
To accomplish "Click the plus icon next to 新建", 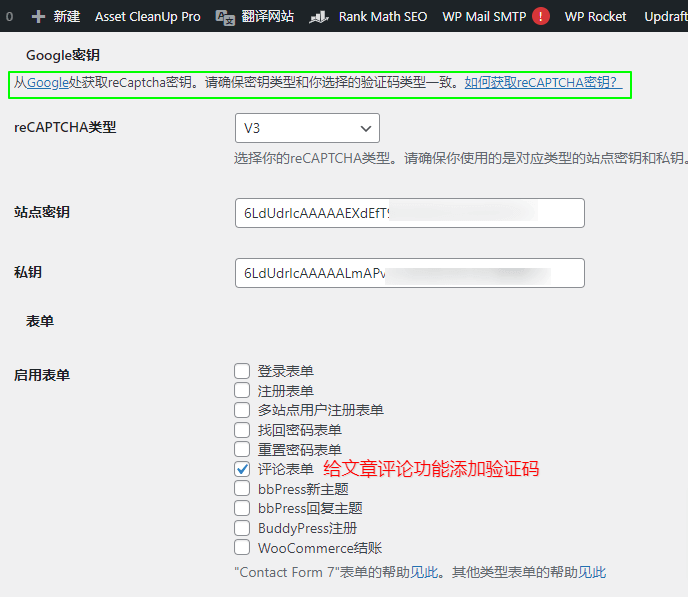I will pyautogui.click(x=39, y=17).
